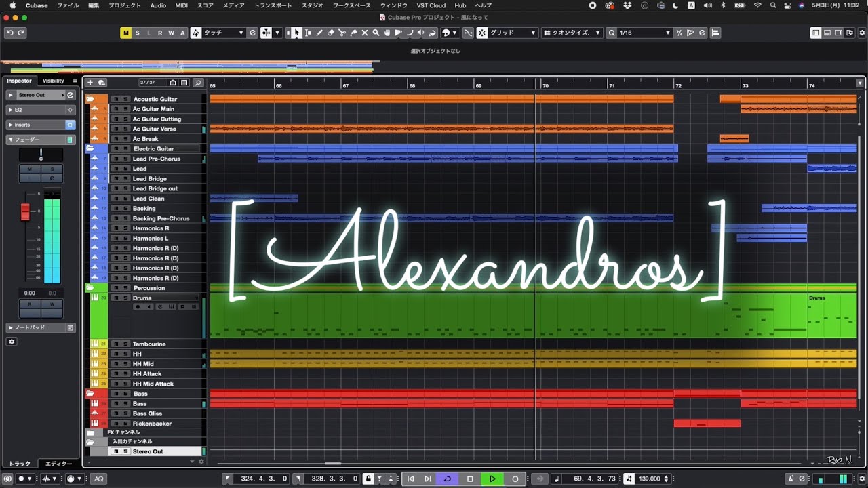Mute the Lead Bridge track
The image size is (868, 488).
click(x=116, y=179)
